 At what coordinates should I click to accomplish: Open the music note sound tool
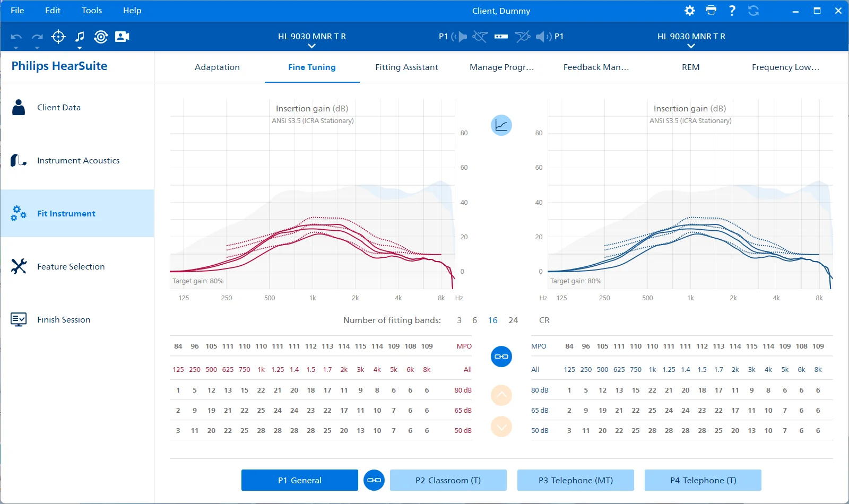[x=80, y=36]
